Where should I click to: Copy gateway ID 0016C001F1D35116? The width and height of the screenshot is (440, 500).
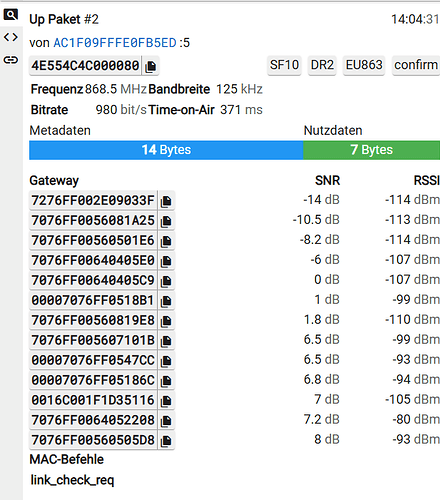pos(166,401)
